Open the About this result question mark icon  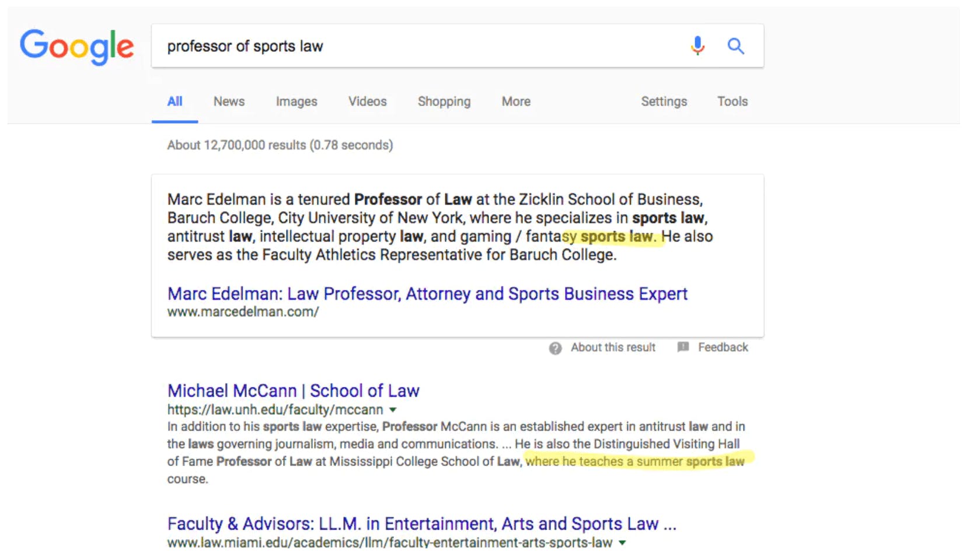pyautogui.click(x=554, y=348)
